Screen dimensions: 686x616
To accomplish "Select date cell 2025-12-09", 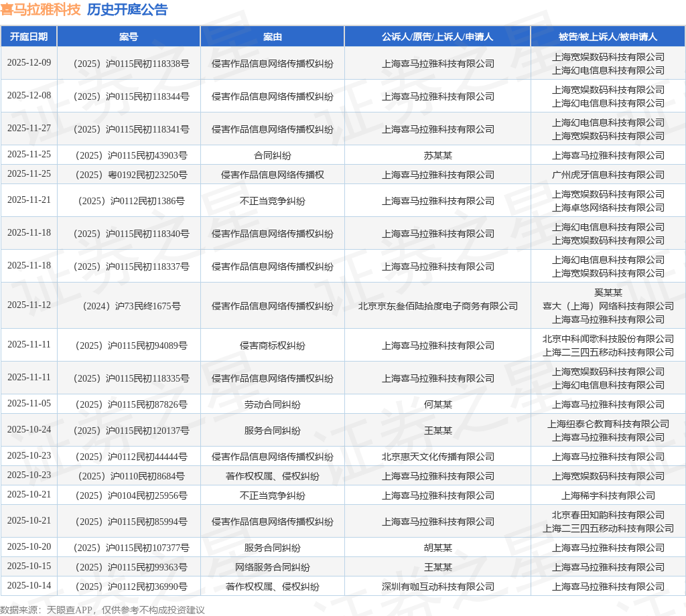I will click(x=29, y=62).
